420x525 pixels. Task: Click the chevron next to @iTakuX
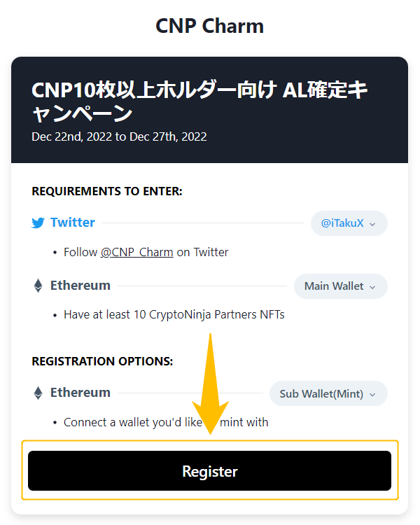pos(372,224)
